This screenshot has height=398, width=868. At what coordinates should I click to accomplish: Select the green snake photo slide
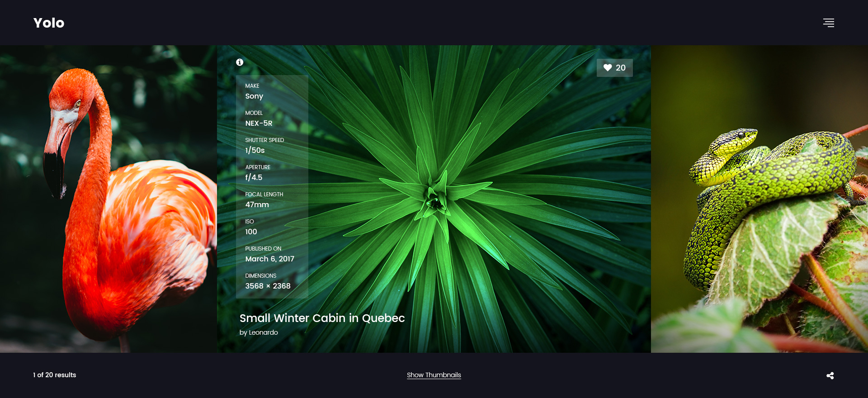[x=759, y=199]
